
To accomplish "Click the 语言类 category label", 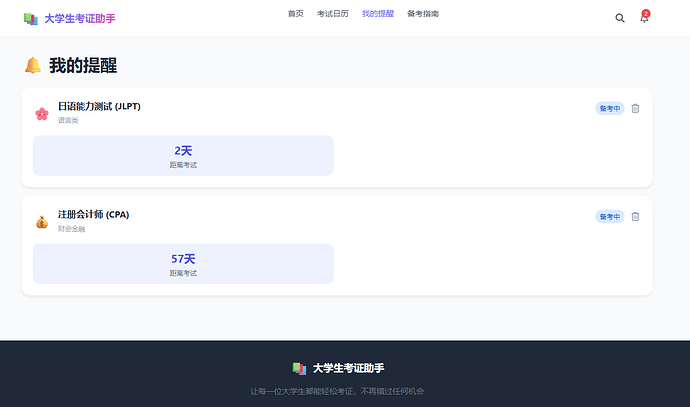I will [68, 120].
